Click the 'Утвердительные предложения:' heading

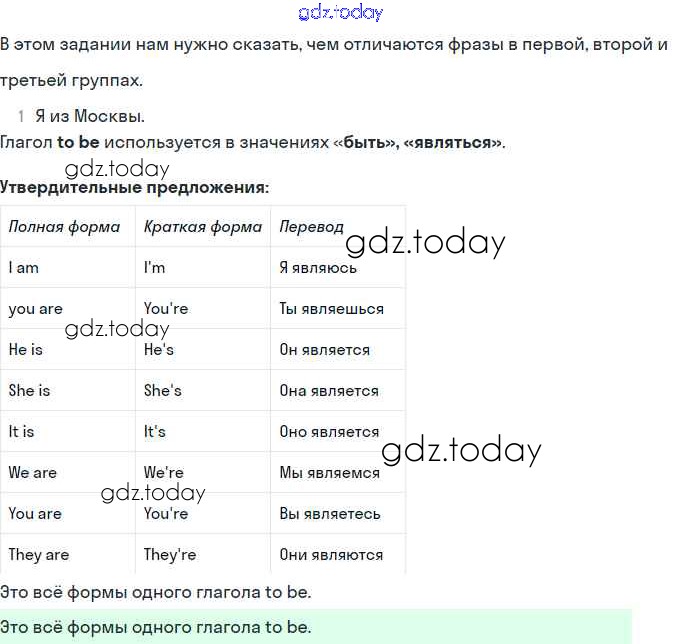134,187
